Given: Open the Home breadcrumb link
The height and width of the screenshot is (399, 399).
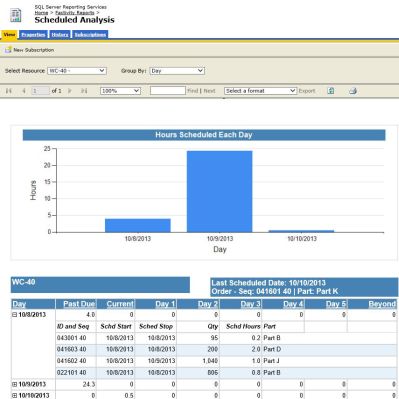Looking at the screenshot, I should click(41, 13).
